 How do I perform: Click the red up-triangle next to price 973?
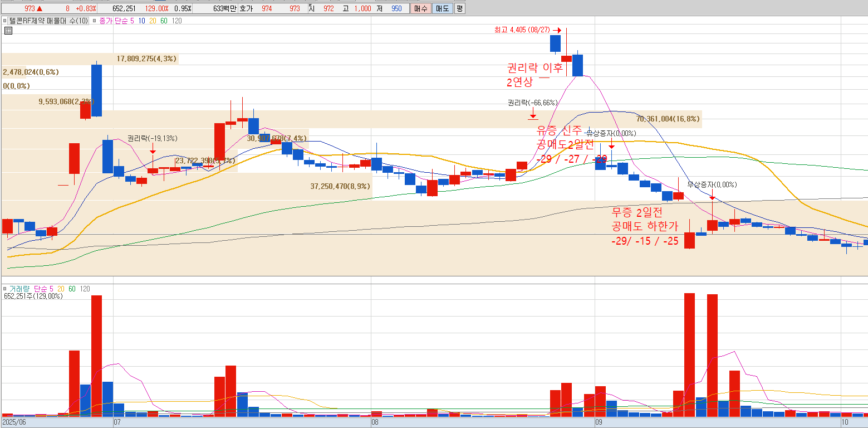[x=40, y=9]
